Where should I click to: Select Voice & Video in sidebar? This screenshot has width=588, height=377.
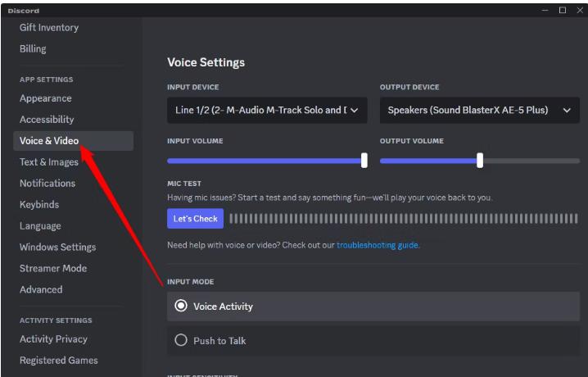73,141
